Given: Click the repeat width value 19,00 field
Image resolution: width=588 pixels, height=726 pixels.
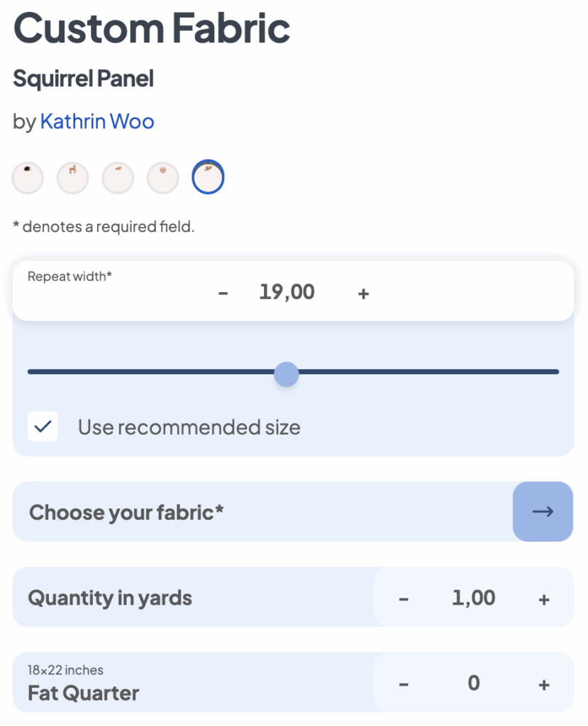Looking at the screenshot, I should [287, 292].
